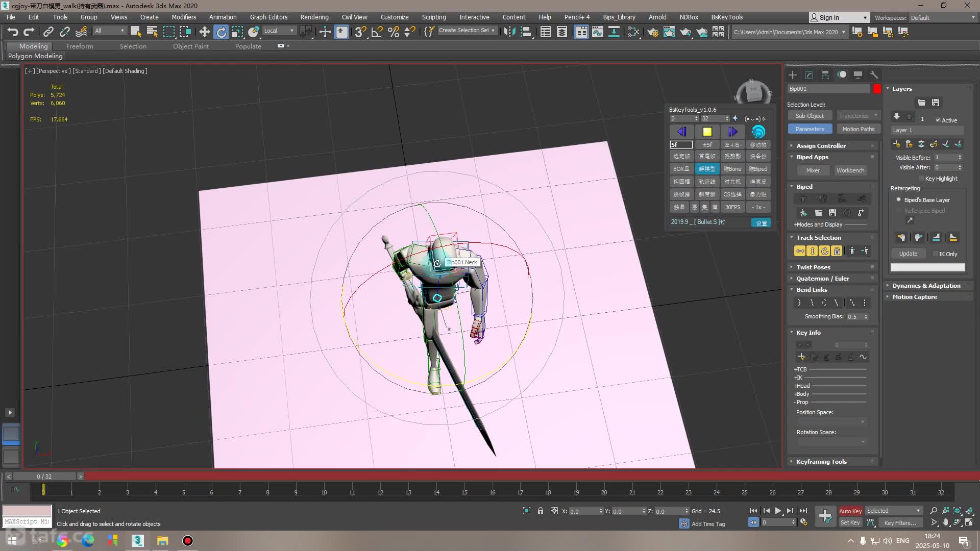
Task: Open the BsKeyTools menu
Action: (x=727, y=17)
